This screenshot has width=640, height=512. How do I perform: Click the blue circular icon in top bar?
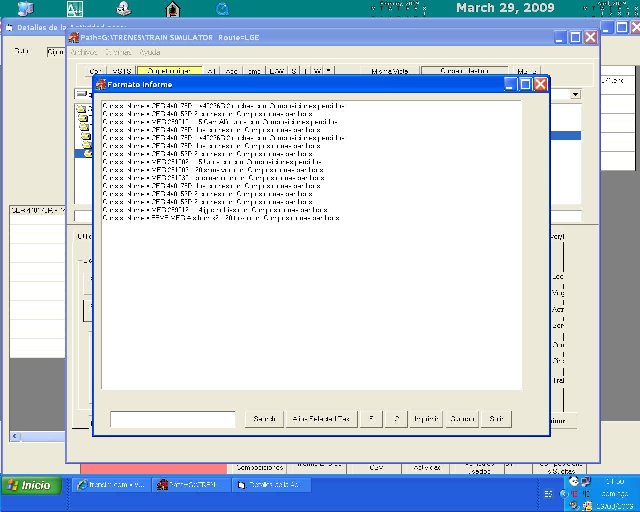point(222,9)
